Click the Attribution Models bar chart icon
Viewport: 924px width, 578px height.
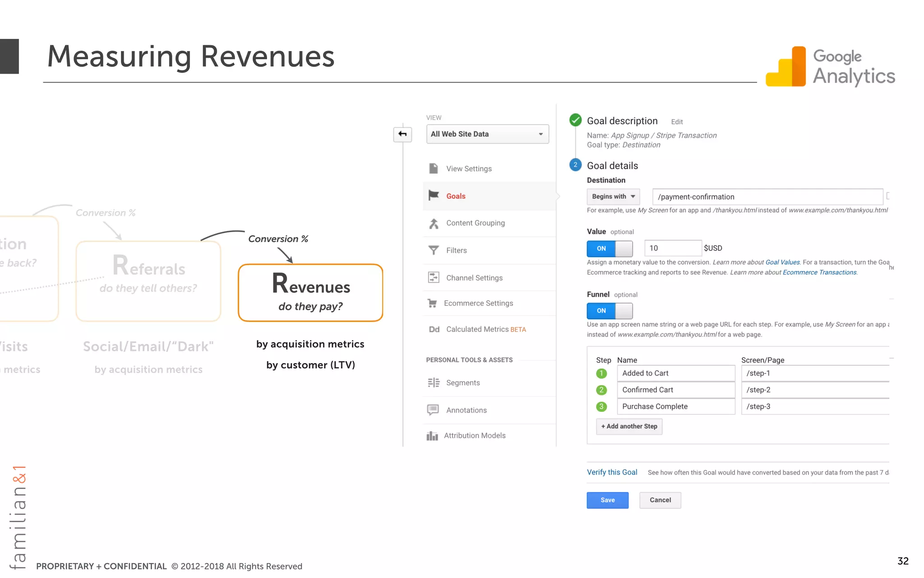pyautogui.click(x=432, y=435)
